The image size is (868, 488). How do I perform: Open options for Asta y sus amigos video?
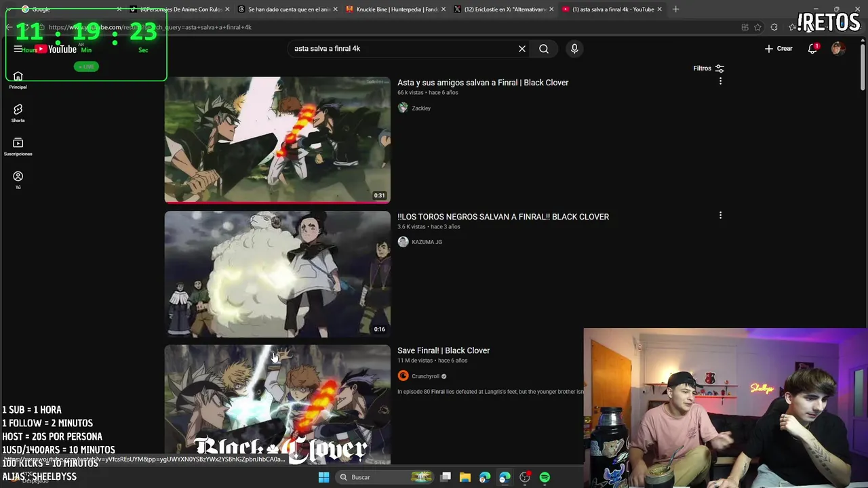720,81
